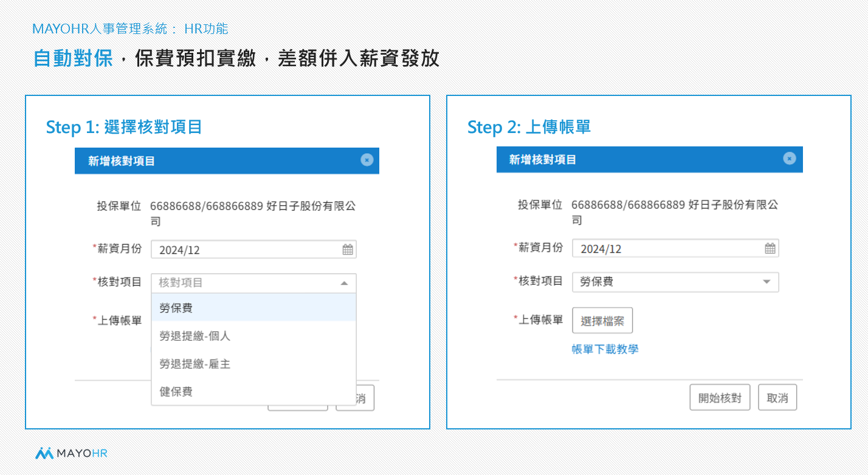Open calendar picker in Step 2 薪資月份
This screenshot has width=868, height=475.
coord(770,248)
